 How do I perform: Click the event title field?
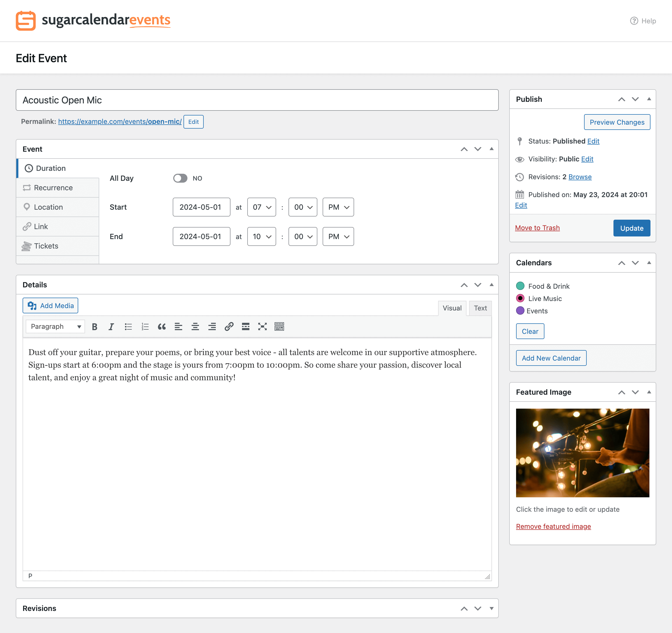257,100
